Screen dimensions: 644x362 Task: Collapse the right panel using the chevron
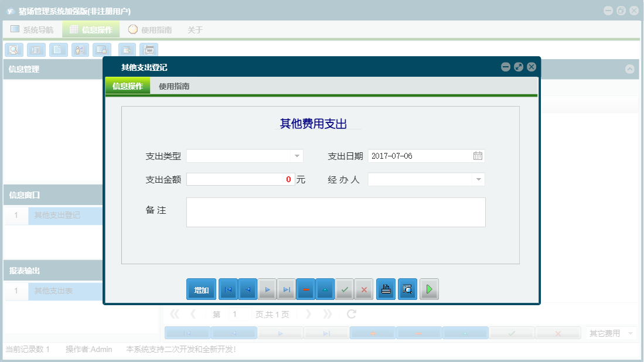click(631, 69)
